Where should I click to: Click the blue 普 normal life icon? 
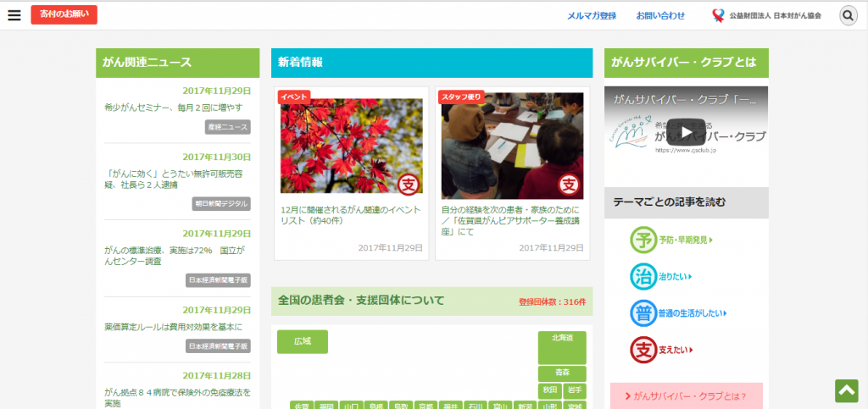tap(643, 313)
